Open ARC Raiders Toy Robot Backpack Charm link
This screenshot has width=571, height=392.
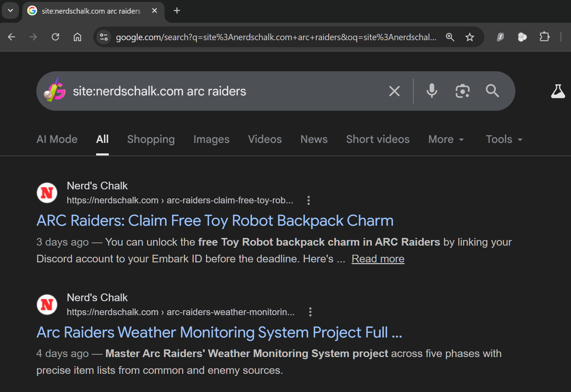point(215,221)
